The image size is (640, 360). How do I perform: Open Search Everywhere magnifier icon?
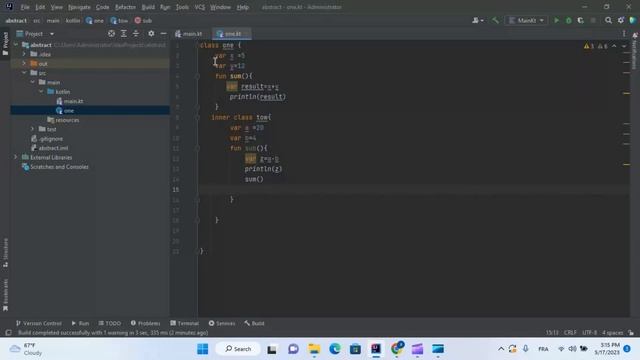(608, 20)
